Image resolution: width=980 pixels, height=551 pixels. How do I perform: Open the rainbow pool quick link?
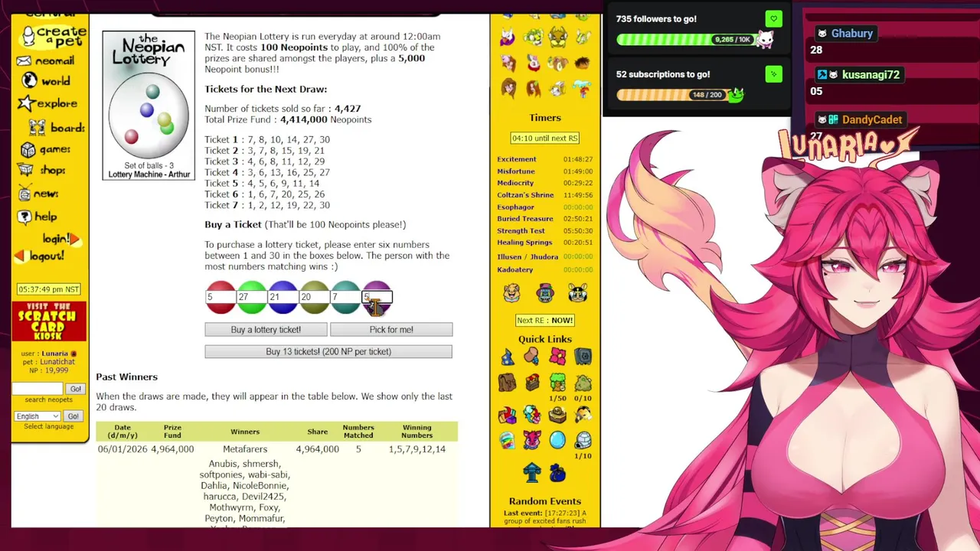[507, 440]
